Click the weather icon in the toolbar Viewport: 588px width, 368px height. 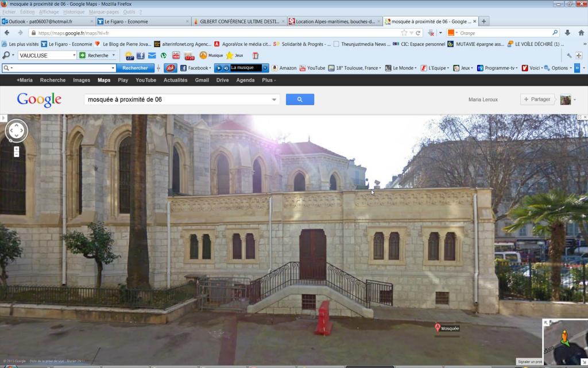(x=129, y=56)
